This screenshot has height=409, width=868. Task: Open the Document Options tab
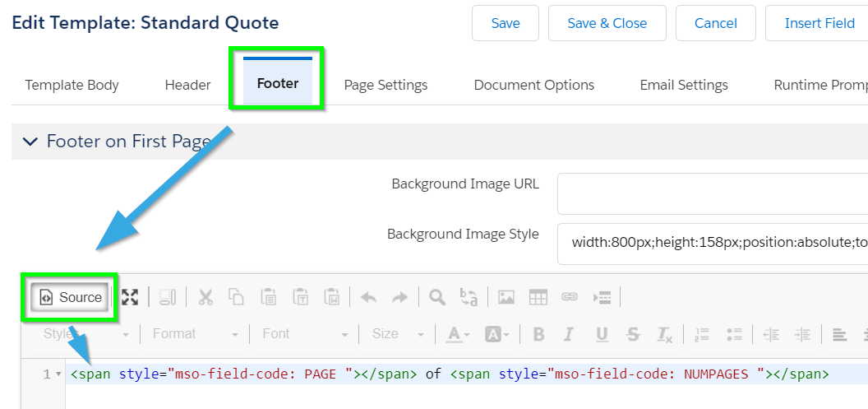[x=534, y=86]
